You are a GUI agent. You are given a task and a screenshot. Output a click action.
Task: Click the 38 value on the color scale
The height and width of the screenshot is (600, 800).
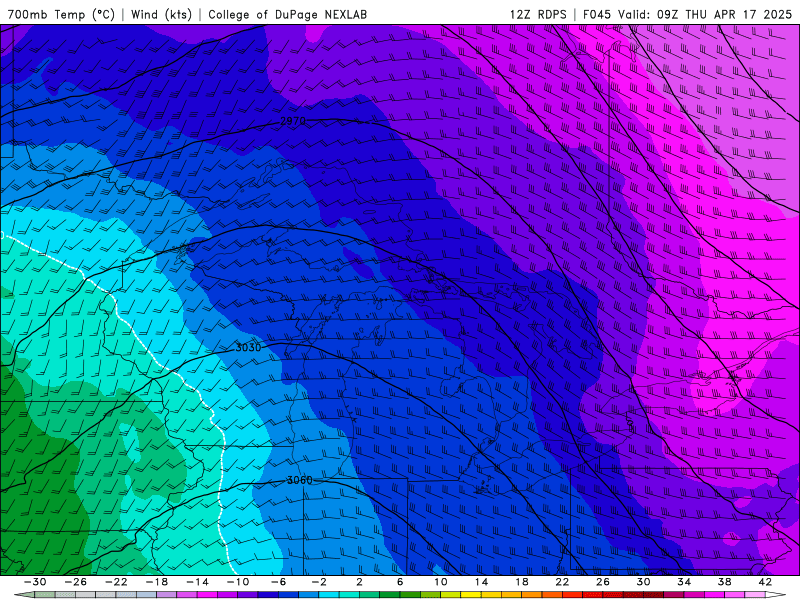724,582
